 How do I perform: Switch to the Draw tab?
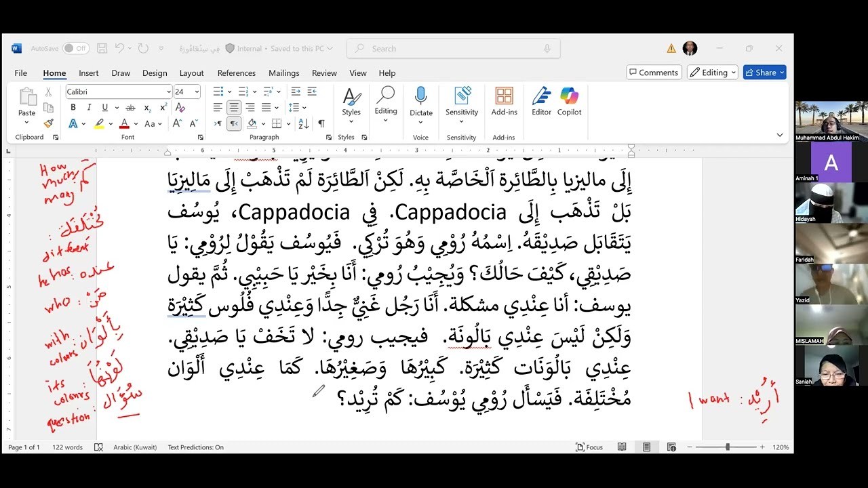click(121, 73)
